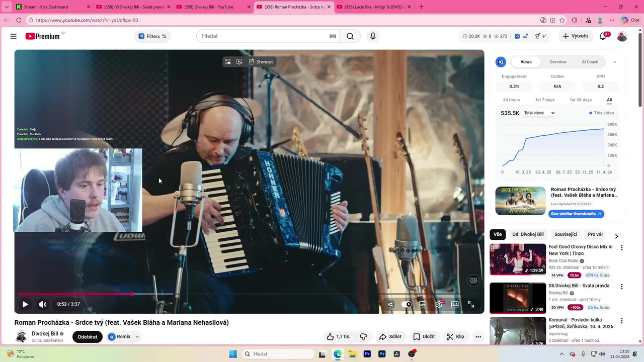Select 1st 28 days time range
The width and height of the screenshot is (644, 362).
point(581,100)
